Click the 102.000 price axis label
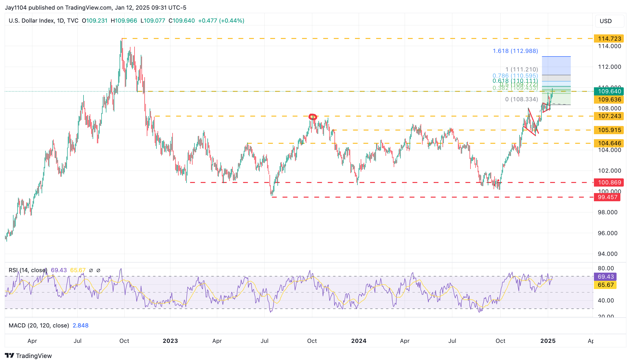Screen dimensions: 631x364 [x=610, y=171]
